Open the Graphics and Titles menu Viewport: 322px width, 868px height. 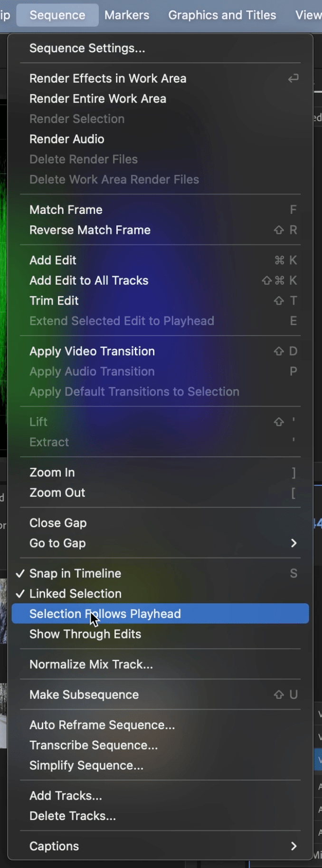222,15
